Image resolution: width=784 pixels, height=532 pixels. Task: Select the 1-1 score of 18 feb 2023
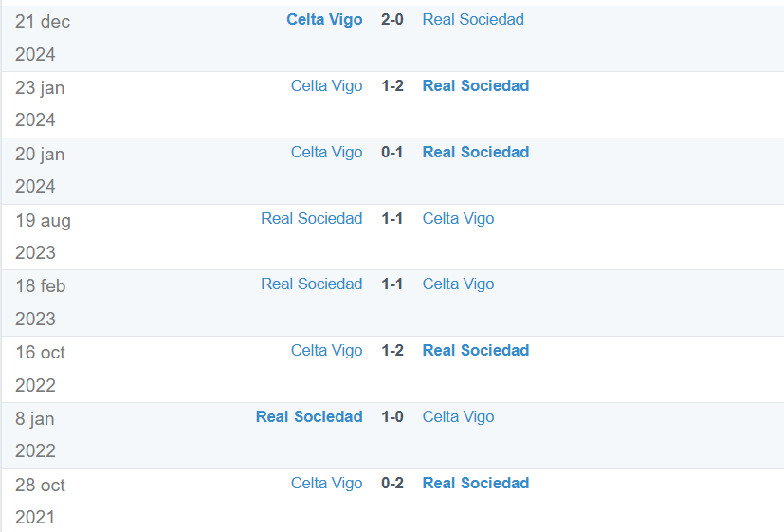(x=392, y=284)
